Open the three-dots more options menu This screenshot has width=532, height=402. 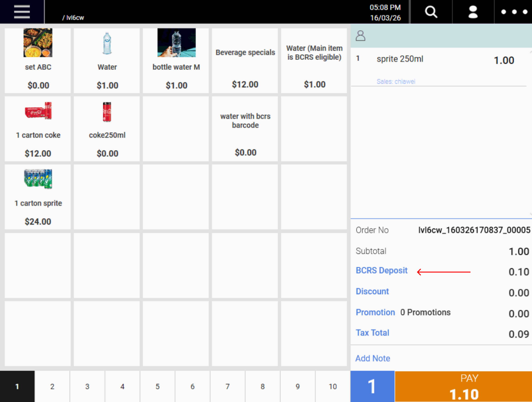(514, 12)
